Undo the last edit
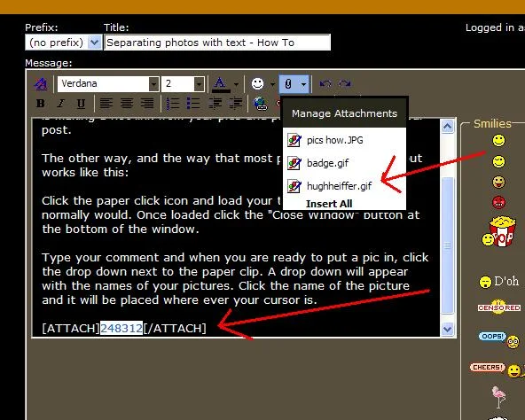 click(x=325, y=83)
